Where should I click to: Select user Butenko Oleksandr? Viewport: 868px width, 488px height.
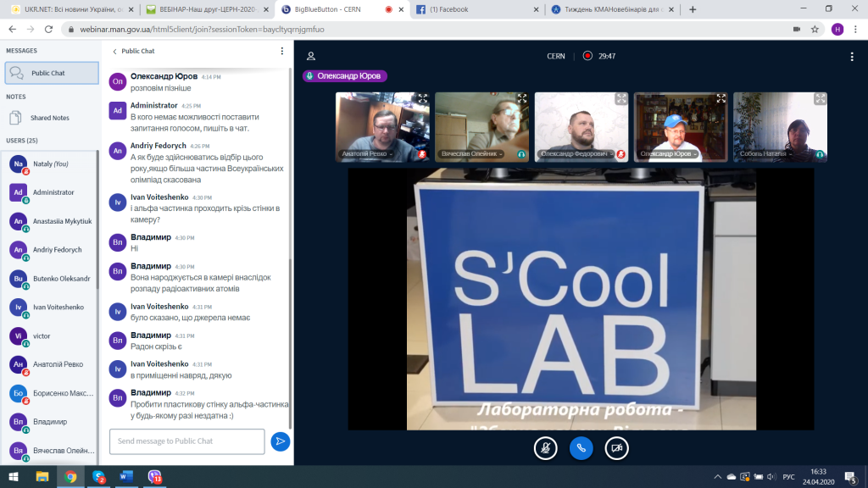click(51, 279)
